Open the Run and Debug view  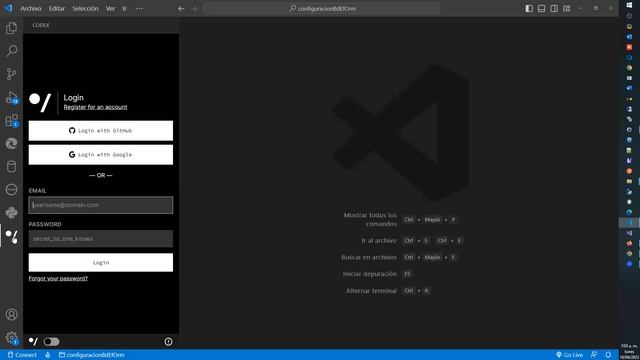point(11,98)
